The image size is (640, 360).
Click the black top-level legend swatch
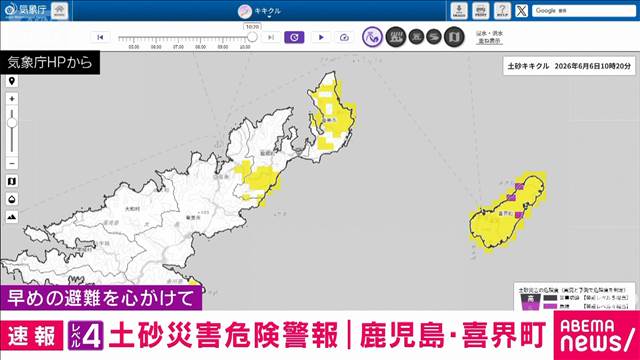pyautogui.click(x=550, y=298)
